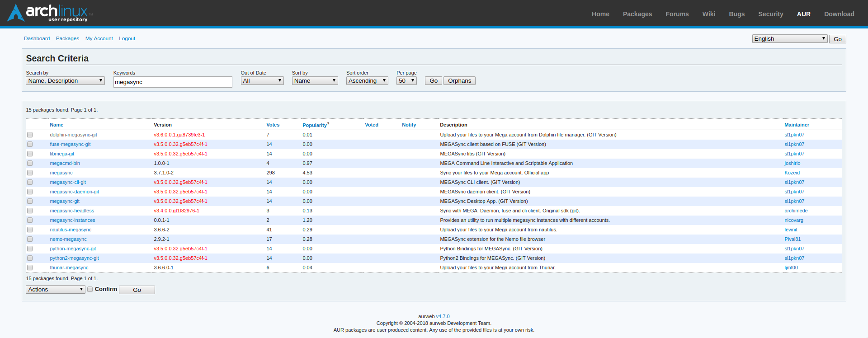This screenshot has height=338, width=868.
Task: Sort results by the Votes column
Action: [273, 125]
